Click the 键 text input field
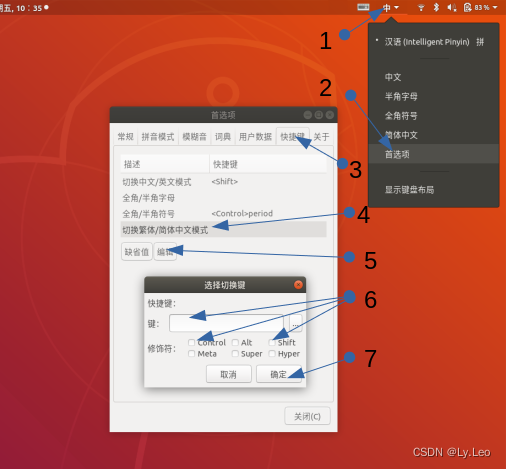The image size is (506, 469). coord(226,323)
